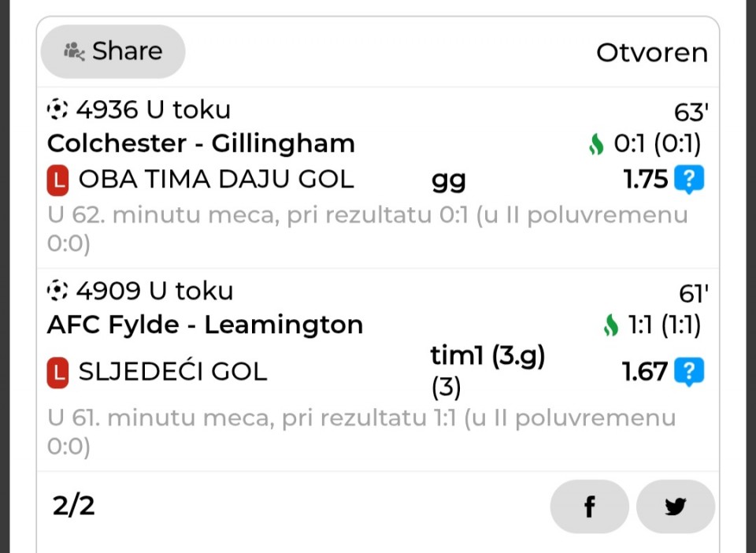756x553 pixels.
Task: Select the SLJEDEĆI GOL market
Action: 172,372
